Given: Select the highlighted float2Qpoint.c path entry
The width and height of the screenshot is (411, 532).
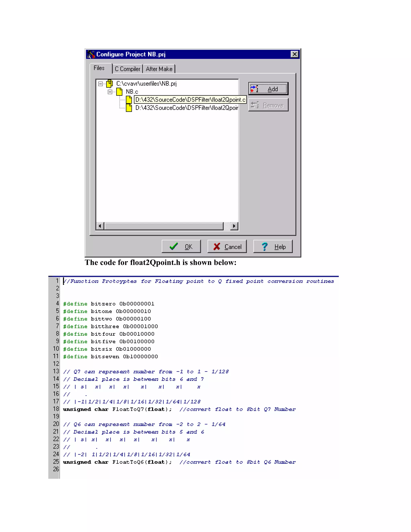Looking at the screenshot, I should click(x=190, y=100).
